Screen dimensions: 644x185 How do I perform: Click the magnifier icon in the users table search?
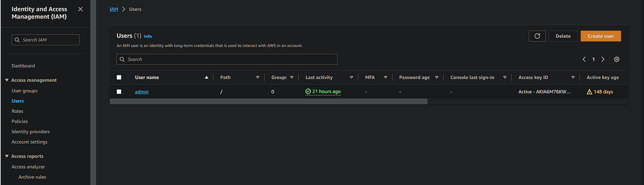coord(122,59)
